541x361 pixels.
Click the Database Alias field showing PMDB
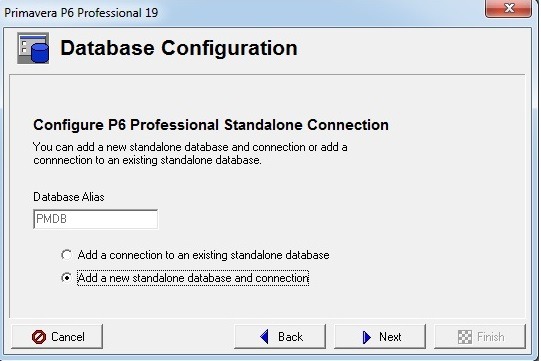[96, 219]
